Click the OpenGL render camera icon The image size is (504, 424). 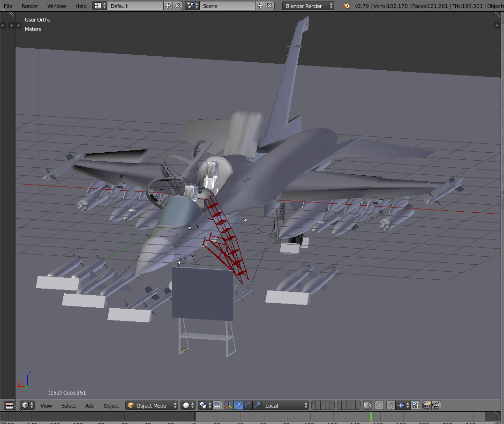(x=427, y=405)
